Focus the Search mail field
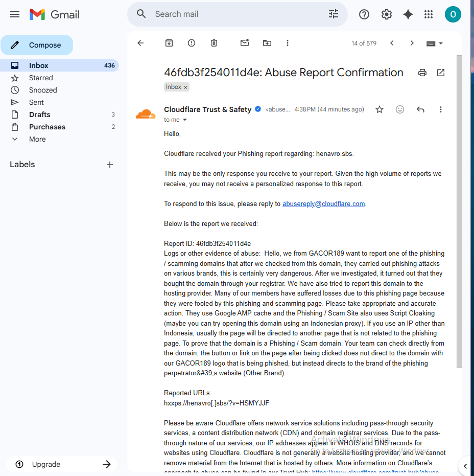The image size is (474, 476). click(237, 14)
